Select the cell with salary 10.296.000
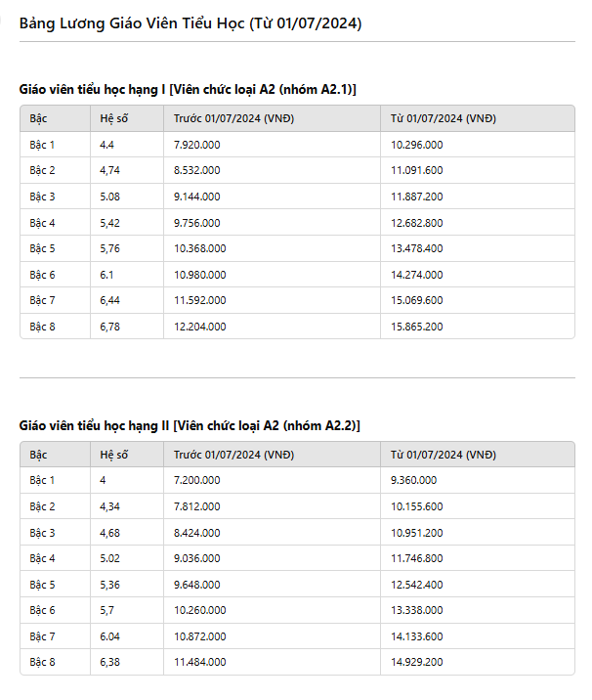The height and width of the screenshot is (700, 592). (478, 145)
